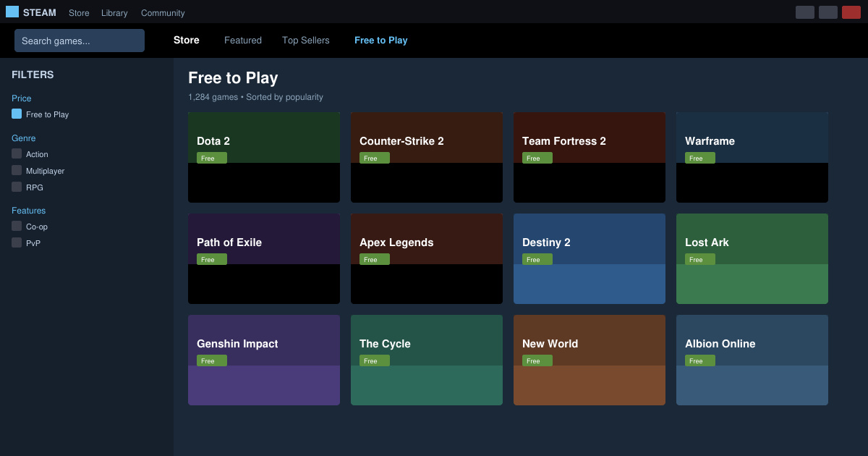Click the bold Store navigation heading

187,41
